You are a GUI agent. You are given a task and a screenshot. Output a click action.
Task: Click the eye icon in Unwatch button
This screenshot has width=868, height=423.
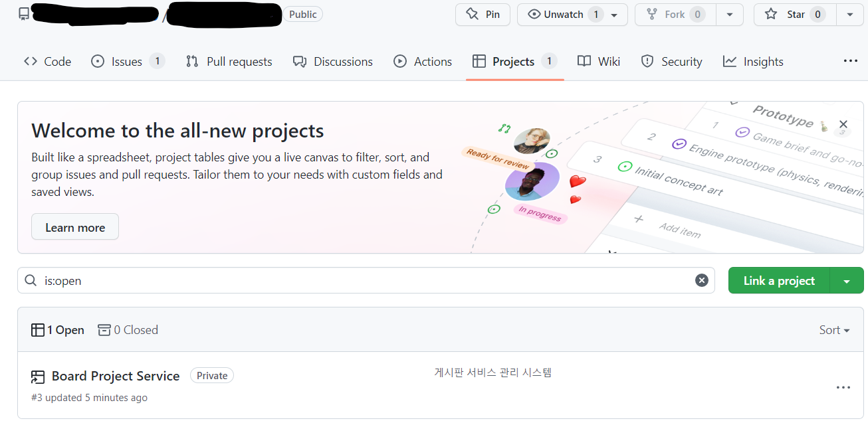[x=534, y=14]
